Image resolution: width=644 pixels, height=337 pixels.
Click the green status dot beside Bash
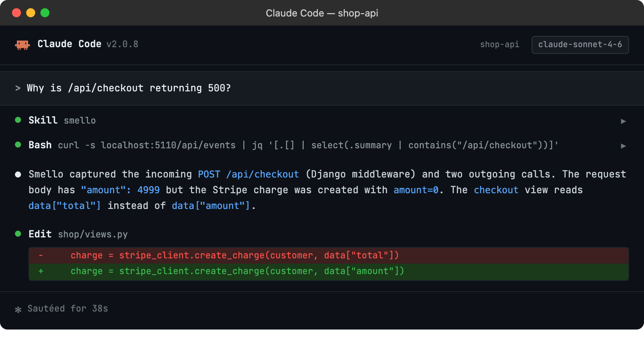click(18, 145)
